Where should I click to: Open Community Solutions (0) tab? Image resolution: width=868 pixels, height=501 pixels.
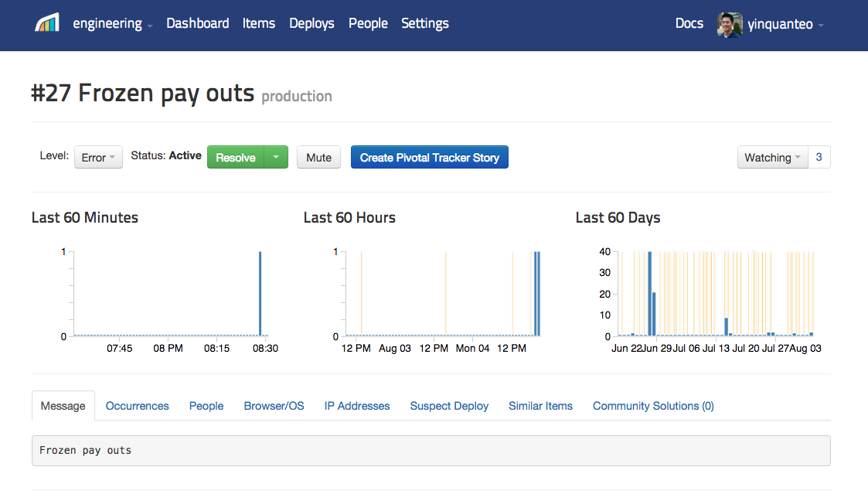point(653,406)
